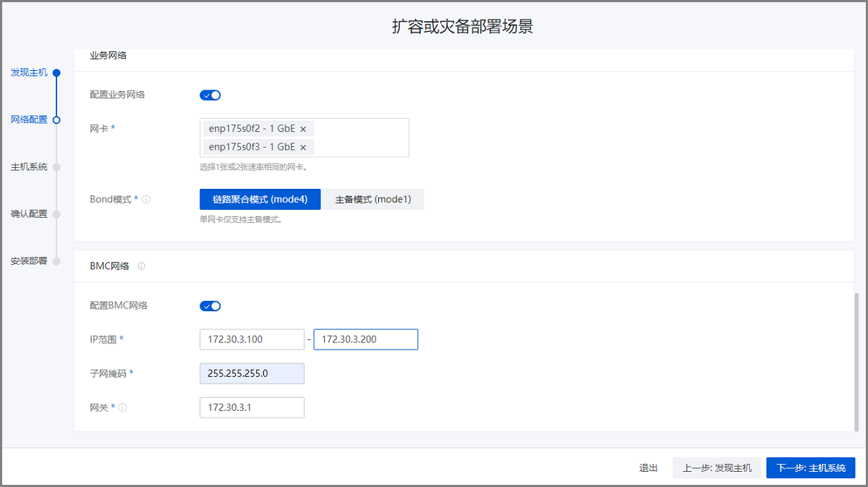Image resolution: width=868 pixels, height=487 pixels.
Task: Click info icon next to 网关 label
Action: [123, 408]
